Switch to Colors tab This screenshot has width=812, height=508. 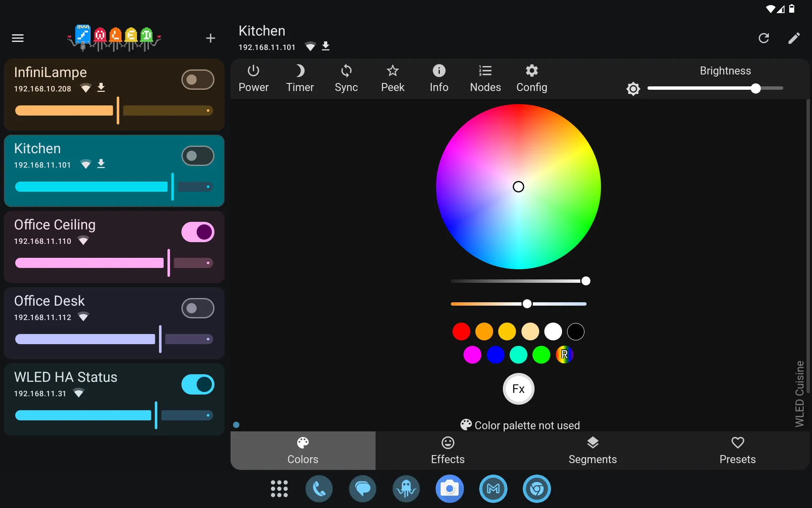tap(302, 451)
